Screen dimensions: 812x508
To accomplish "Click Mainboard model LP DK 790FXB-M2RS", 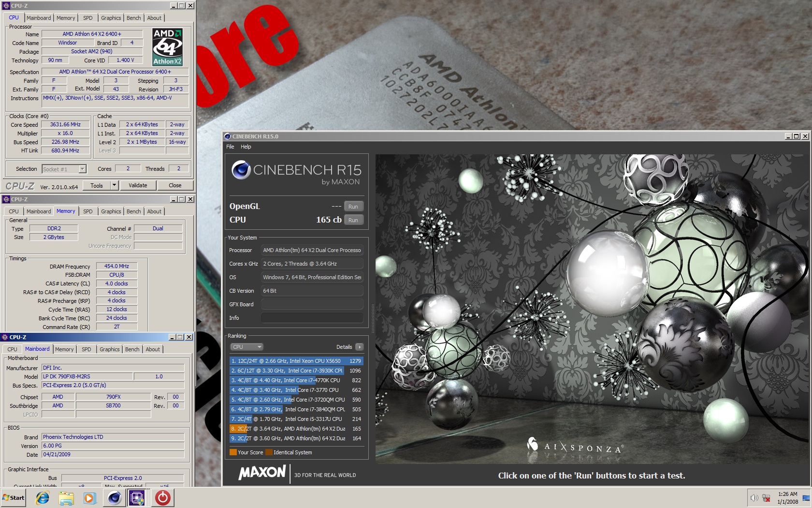I will 87,376.
